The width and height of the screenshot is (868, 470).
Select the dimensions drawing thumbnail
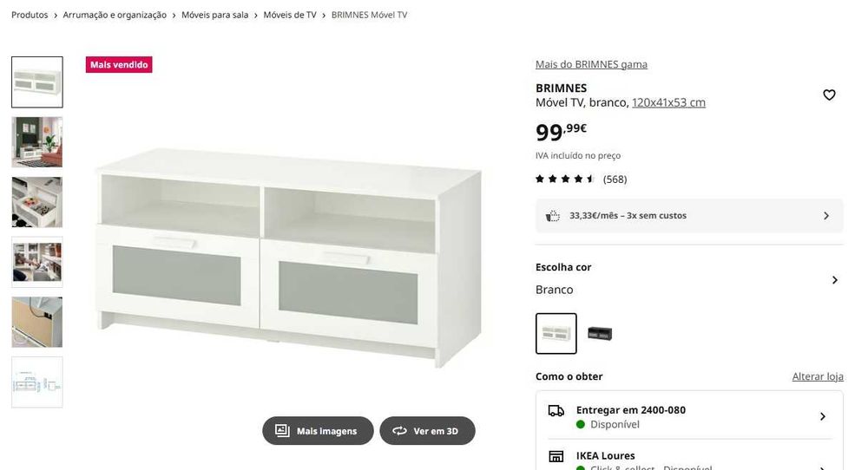point(37,382)
